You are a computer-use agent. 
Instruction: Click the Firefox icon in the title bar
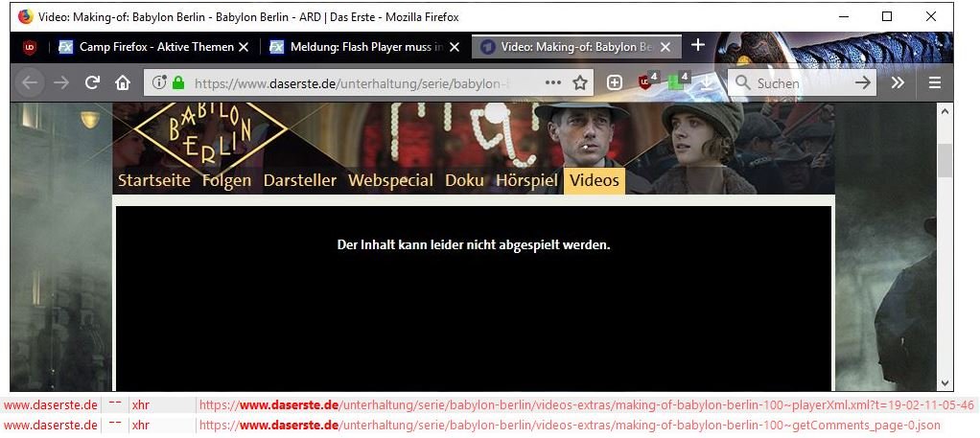25,17
